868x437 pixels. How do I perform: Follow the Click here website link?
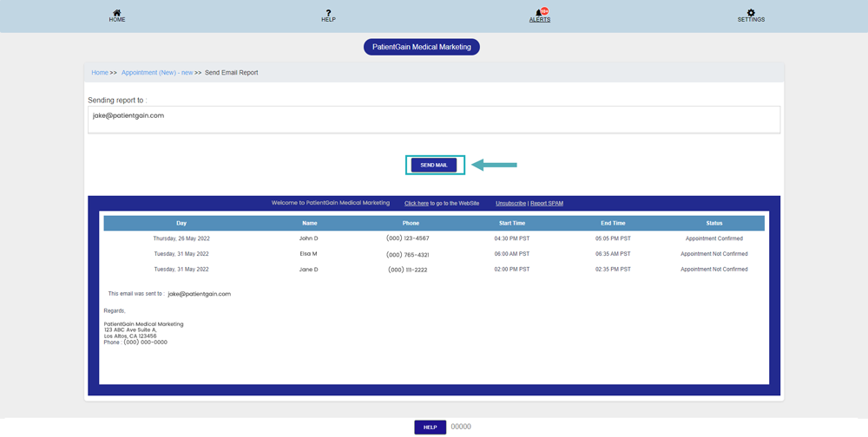click(417, 204)
